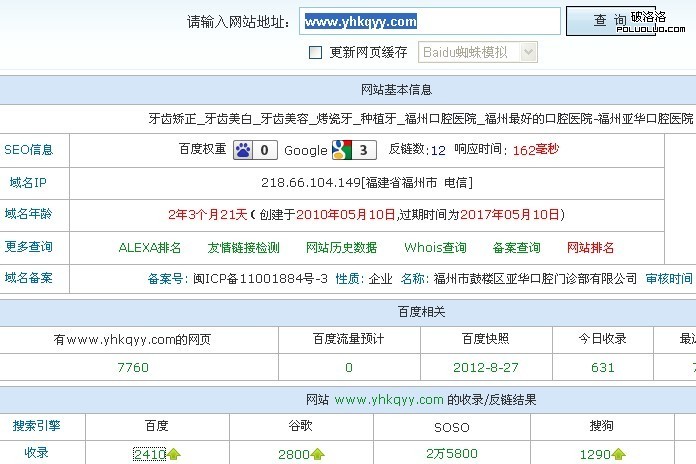Click the ICP number 闽ICP备11001884号-3
The height and width of the screenshot is (464, 696).
260,279
